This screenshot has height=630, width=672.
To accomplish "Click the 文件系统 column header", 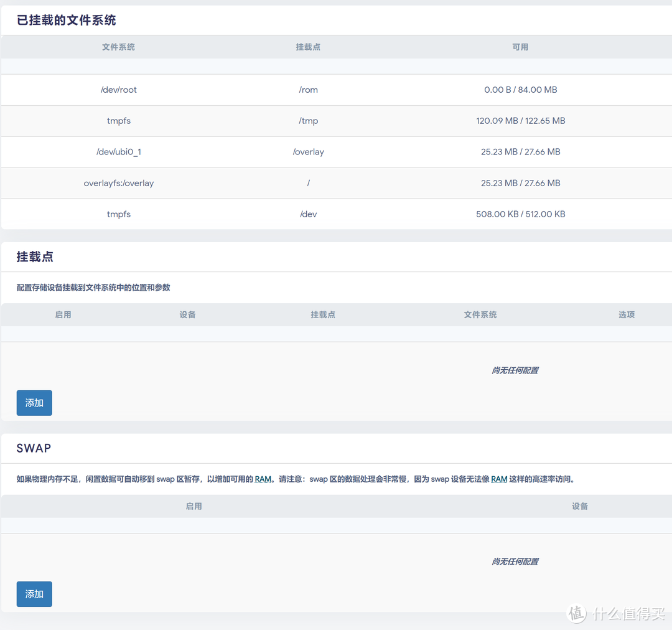I will pyautogui.click(x=118, y=47).
